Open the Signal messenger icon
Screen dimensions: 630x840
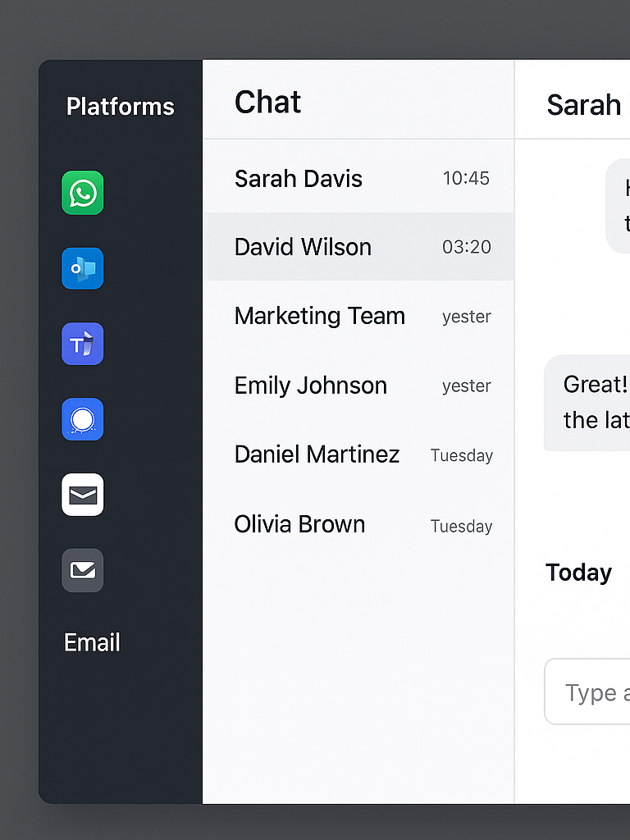(x=83, y=419)
